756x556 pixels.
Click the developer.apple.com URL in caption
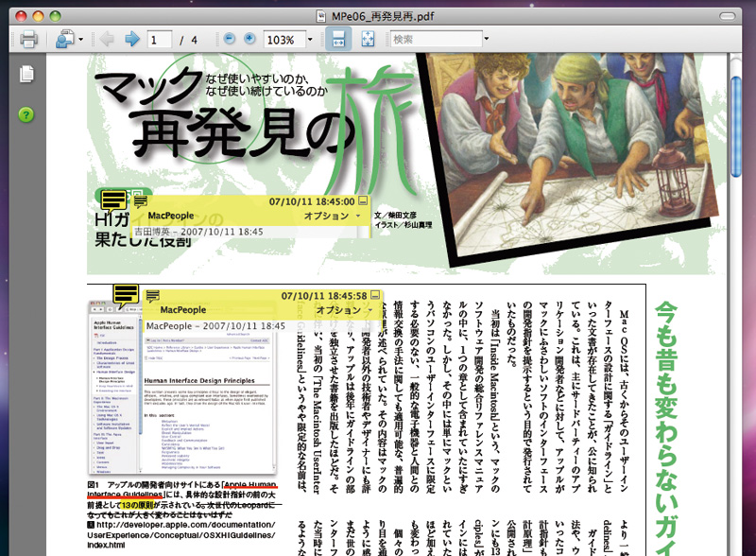click(181, 535)
